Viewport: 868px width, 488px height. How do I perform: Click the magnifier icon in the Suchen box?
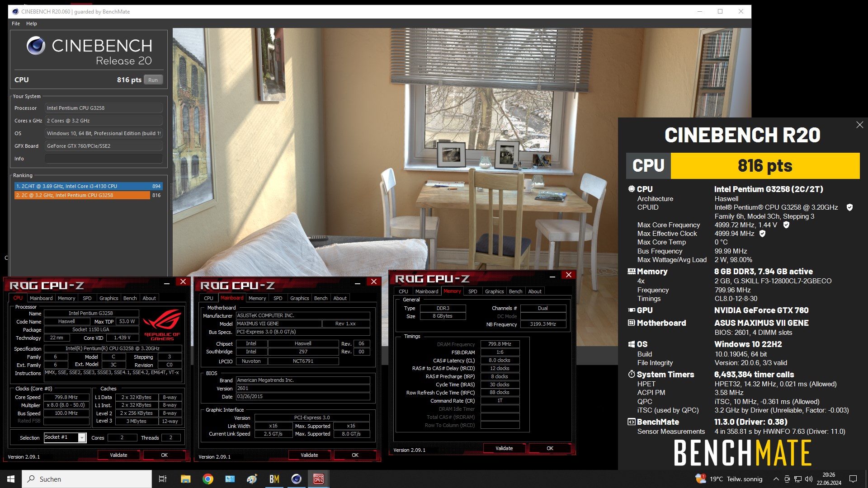(31, 479)
